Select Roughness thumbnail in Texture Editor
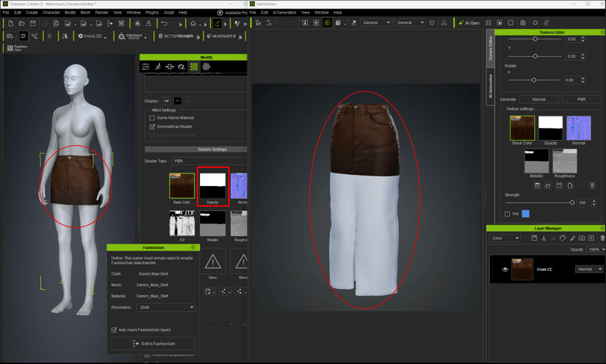This screenshot has height=364, width=606. tap(564, 161)
